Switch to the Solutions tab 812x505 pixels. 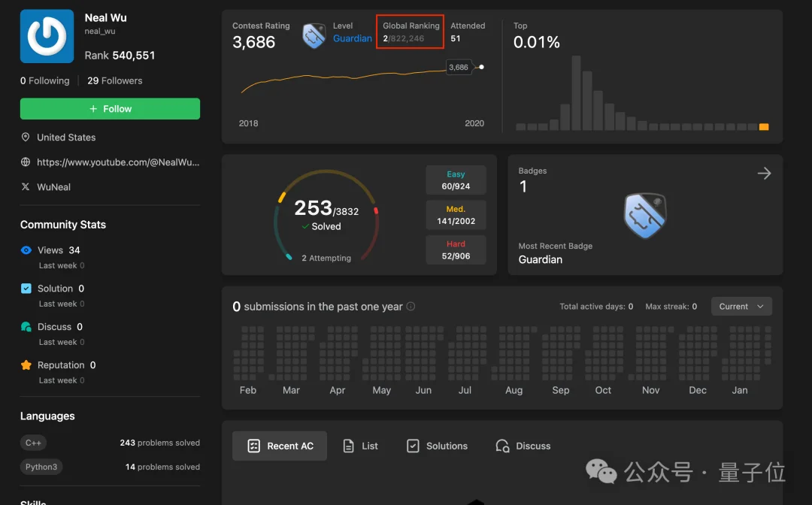(x=437, y=446)
